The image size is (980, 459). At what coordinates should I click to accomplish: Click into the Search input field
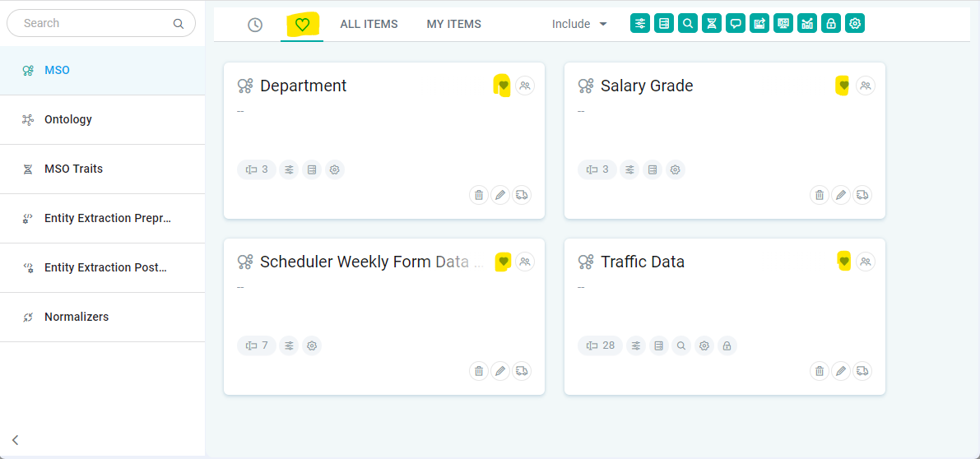pyautogui.click(x=95, y=23)
